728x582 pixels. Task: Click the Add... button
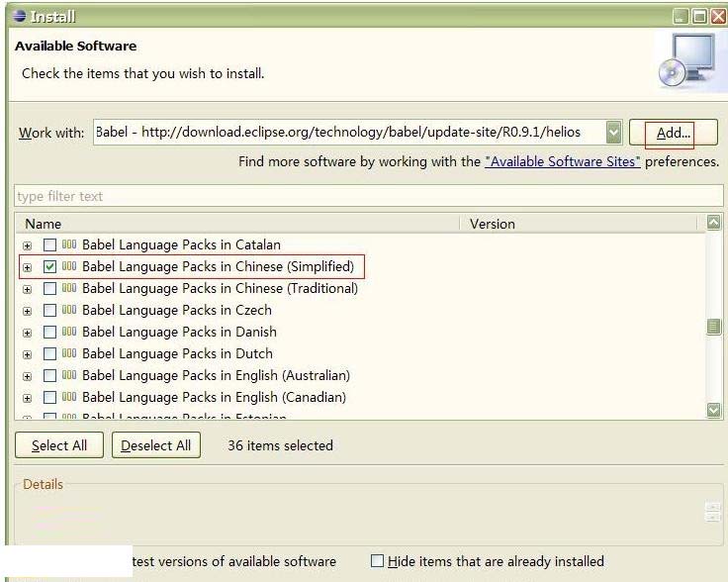[x=674, y=133]
